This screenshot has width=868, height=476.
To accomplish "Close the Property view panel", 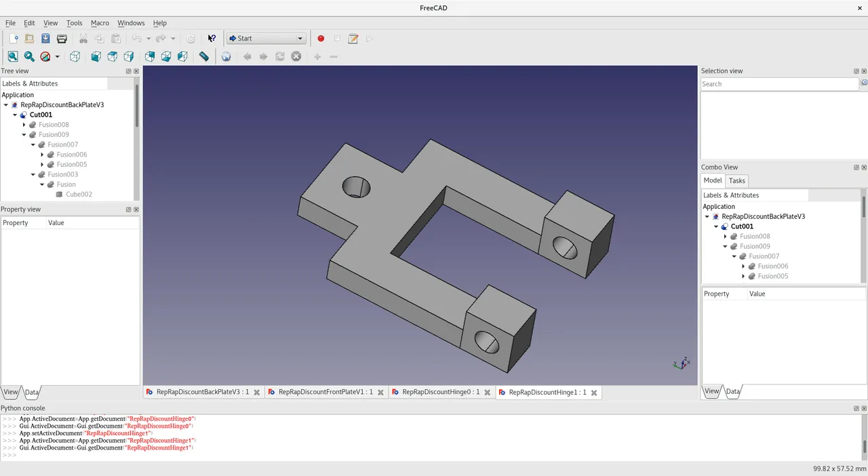I will (x=136, y=210).
